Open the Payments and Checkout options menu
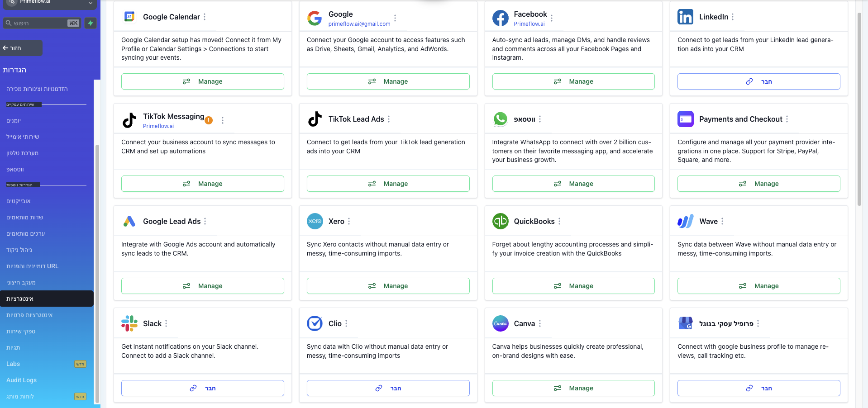The height and width of the screenshot is (408, 868). point(787,119)
